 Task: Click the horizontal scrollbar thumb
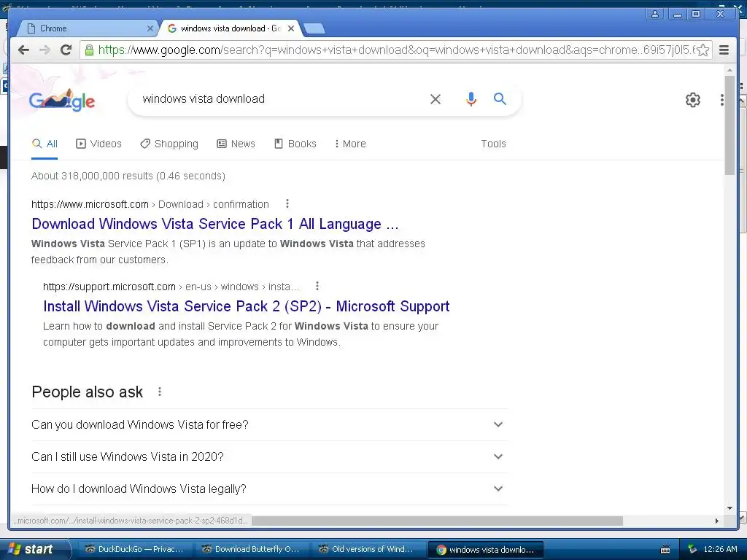(437, 521)
